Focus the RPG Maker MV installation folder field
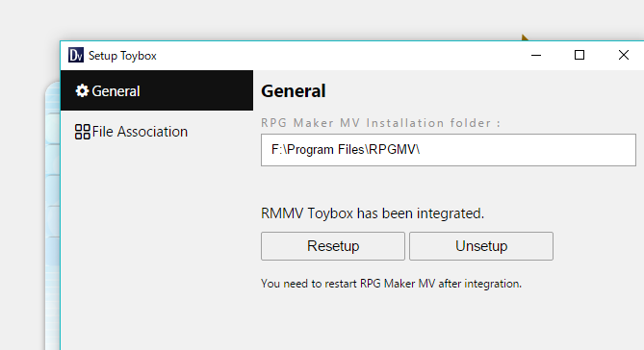The width and height of the screenshot is (644, 350). pyautogui.click(x=449, y=150)
